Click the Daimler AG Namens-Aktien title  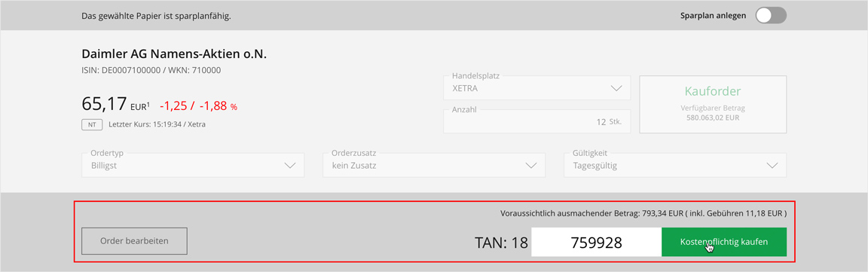175,54
